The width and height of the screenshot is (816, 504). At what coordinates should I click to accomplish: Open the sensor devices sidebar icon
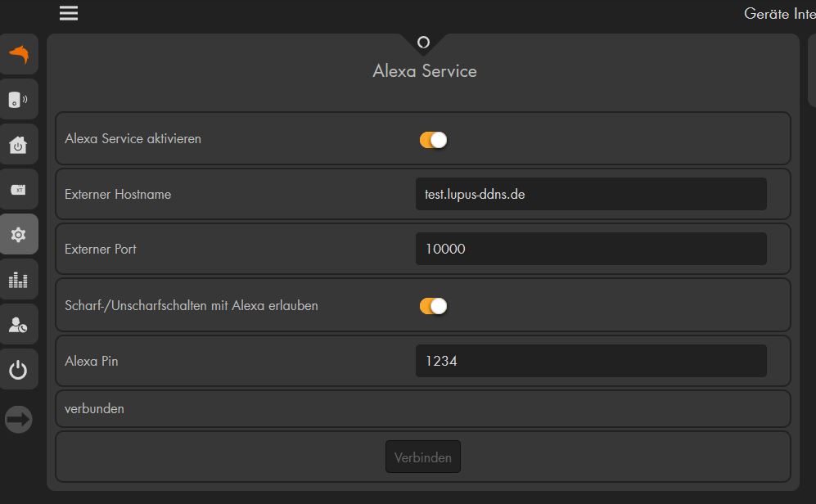coord(19,99)
